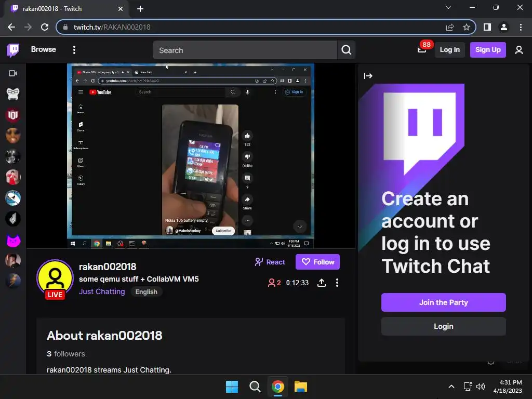Image resolution: width=532 pixels, height=399 pixels.
Task: Open the pink cat channel avatar
Action: tap(13, 240)
